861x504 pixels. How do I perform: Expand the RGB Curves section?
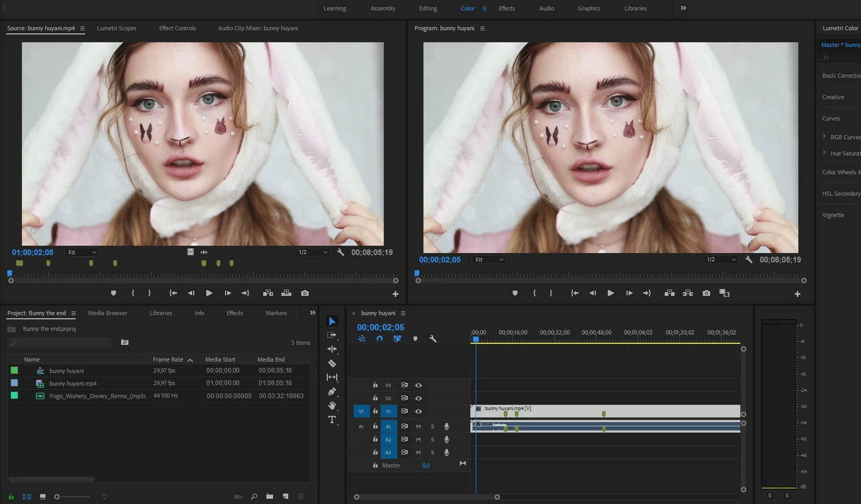824,137
